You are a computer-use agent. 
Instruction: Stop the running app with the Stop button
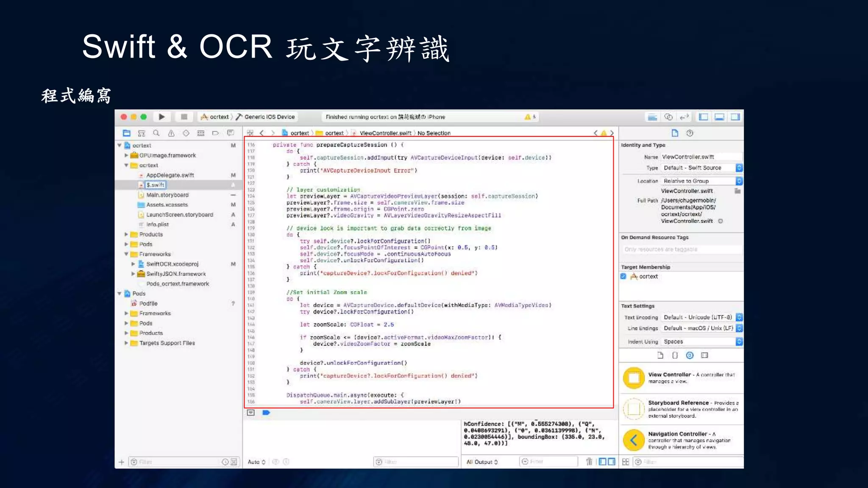point(184,117)
